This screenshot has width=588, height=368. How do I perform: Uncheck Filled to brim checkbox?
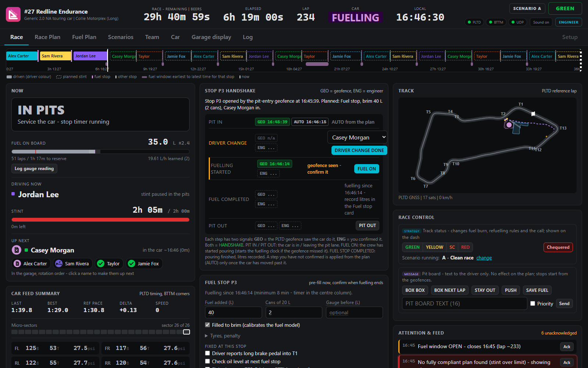(208, 325)
